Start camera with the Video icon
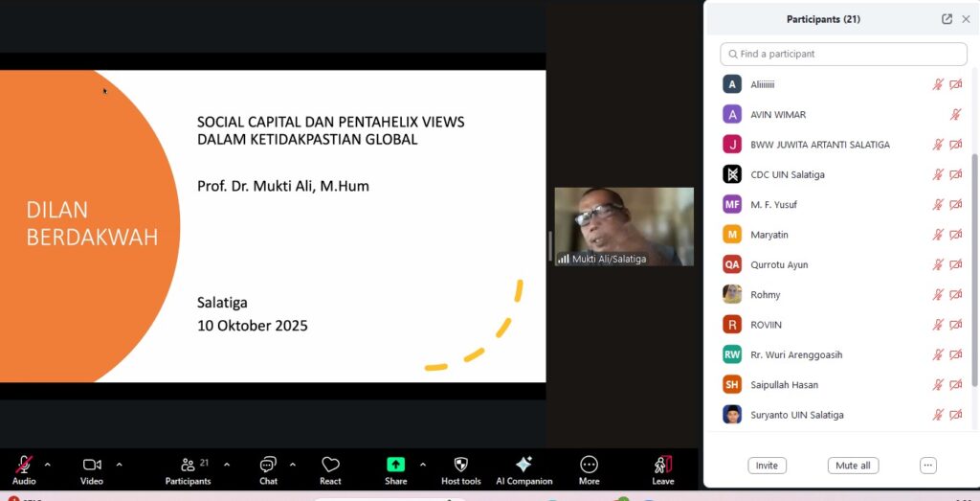This screenshot has height=501, width=980. 92,466
